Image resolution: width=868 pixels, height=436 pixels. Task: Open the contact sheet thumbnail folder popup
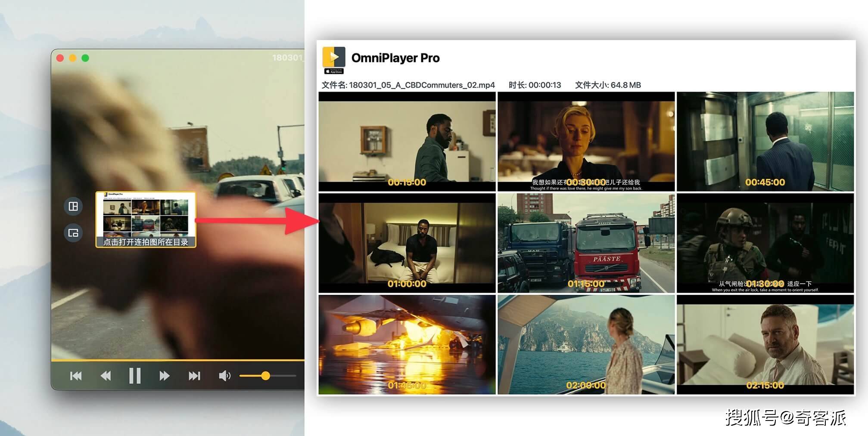point(146,220)
